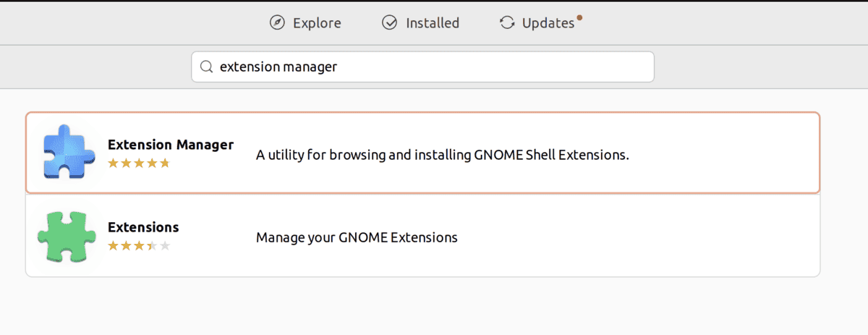Open the Updates tab

coord(540,23)
